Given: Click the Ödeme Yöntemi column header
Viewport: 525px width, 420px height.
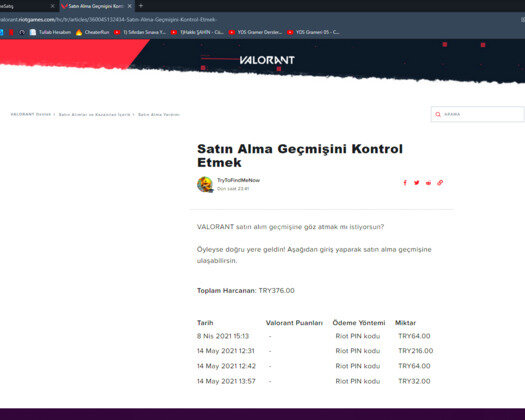Looking at the screenshot, I should [359, 323].
